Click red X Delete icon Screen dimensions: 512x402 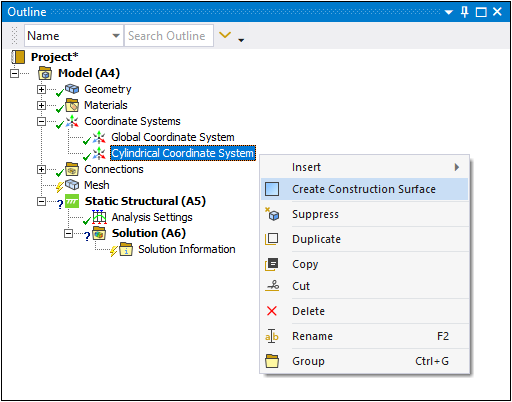coord(272,311)
